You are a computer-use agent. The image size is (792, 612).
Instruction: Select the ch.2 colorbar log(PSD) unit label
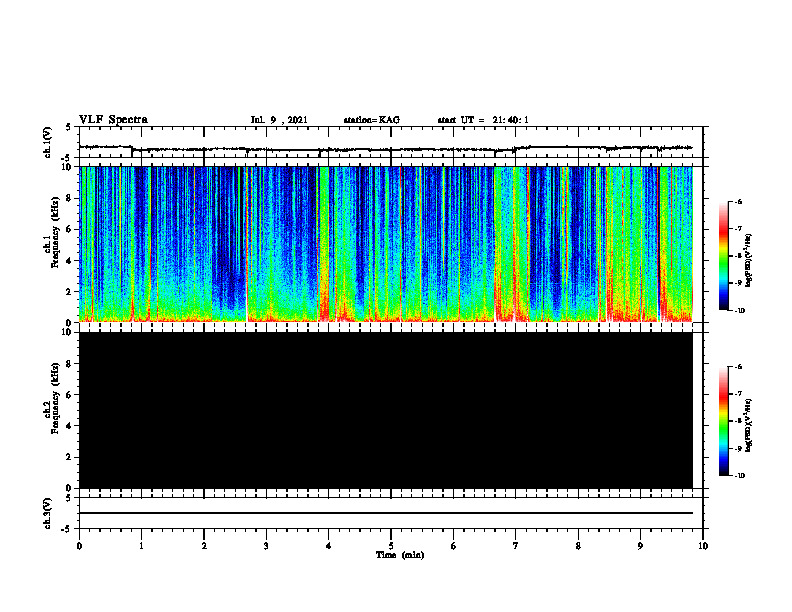click(x=749, y=426)
